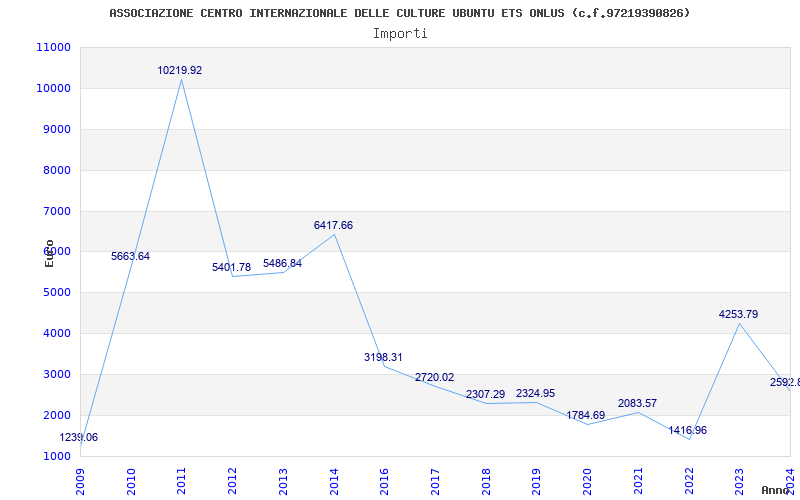Click the y-axis value 4000
Image resolution: width=800 pixels, height=500 pixels.
coord(55,334)
